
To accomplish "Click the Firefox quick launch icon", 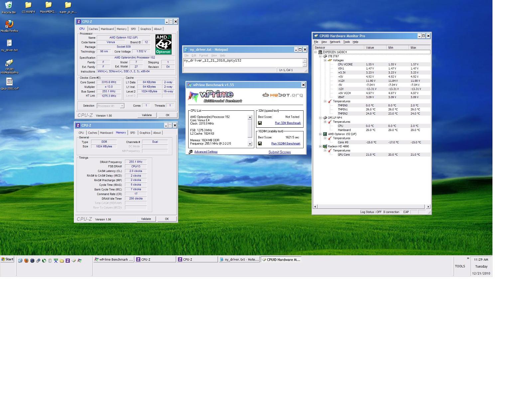I will [x=26, y=260].
